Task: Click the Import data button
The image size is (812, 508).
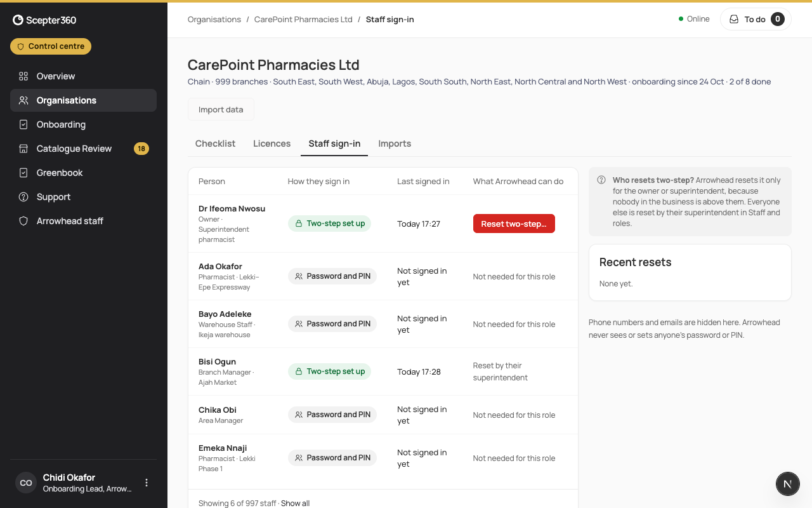Action: pos(221,109)
